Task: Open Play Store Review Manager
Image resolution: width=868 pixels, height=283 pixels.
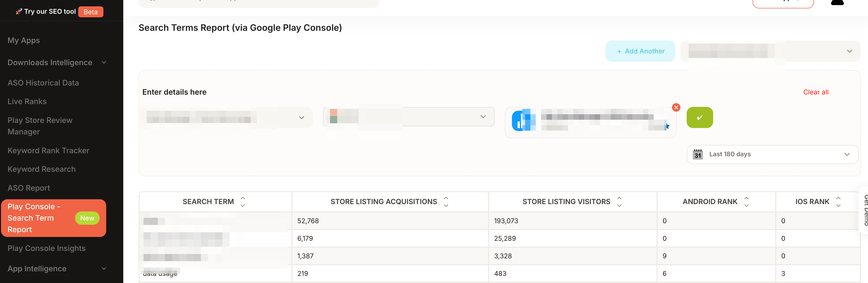Action: [x=40, y=126]
